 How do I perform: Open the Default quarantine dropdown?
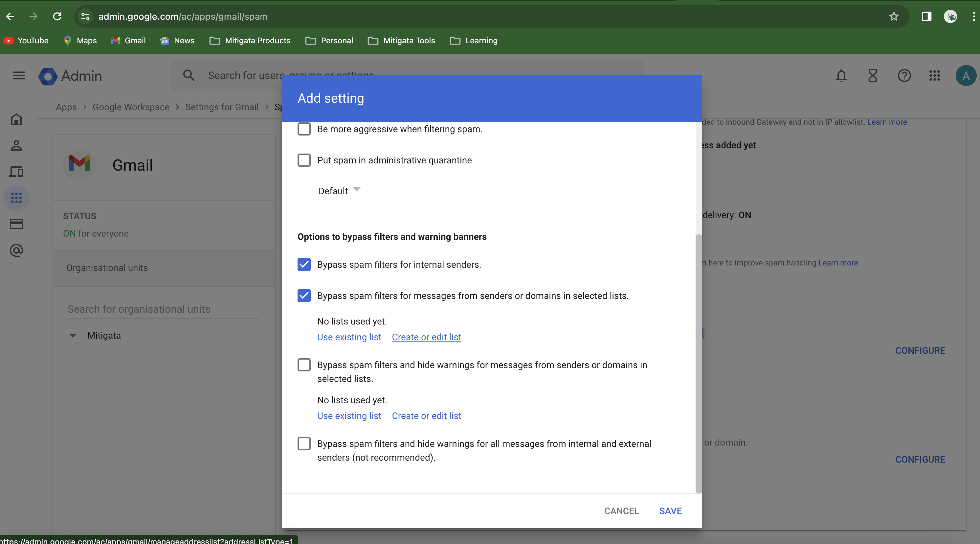pos(338,191)
